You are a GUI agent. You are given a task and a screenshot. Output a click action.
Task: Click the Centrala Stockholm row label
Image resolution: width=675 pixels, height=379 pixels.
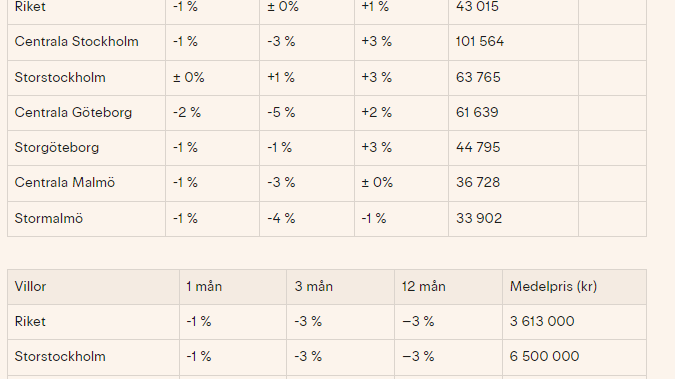point(77,41)
